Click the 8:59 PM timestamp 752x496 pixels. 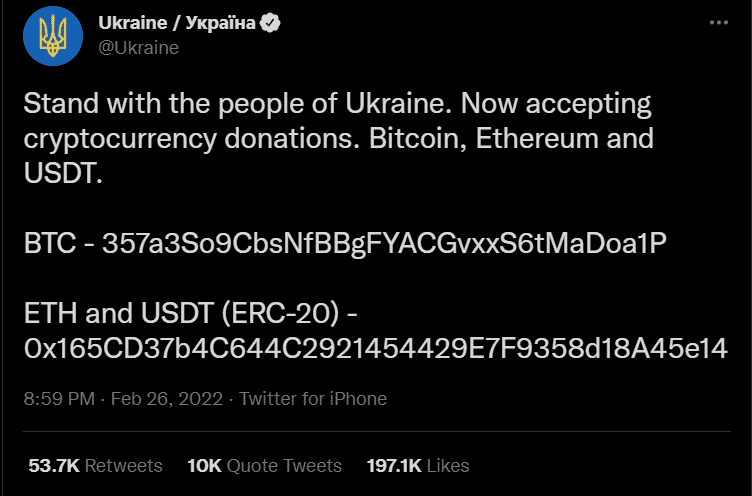point(58,398)
